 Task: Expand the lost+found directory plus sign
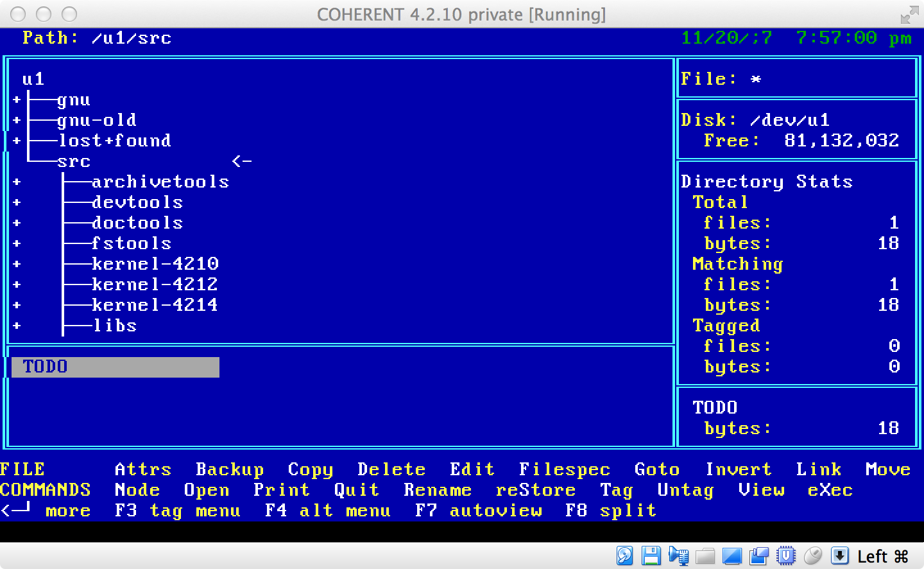17,141
